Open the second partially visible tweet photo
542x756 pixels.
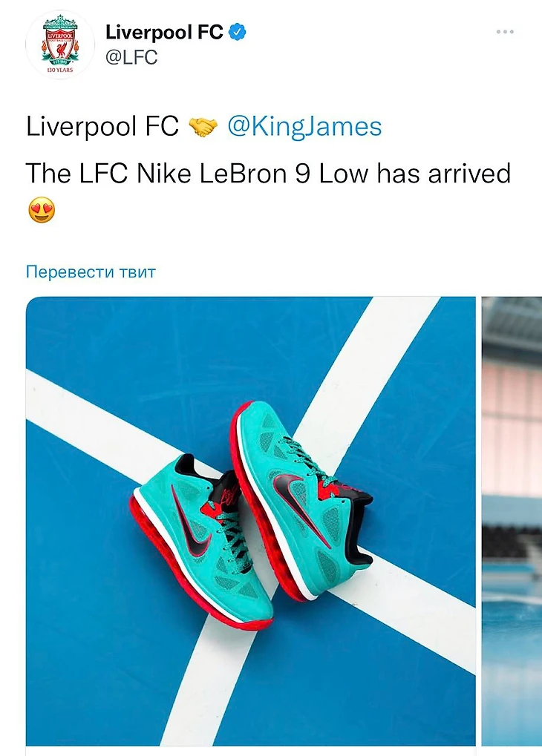coord(512,522)
